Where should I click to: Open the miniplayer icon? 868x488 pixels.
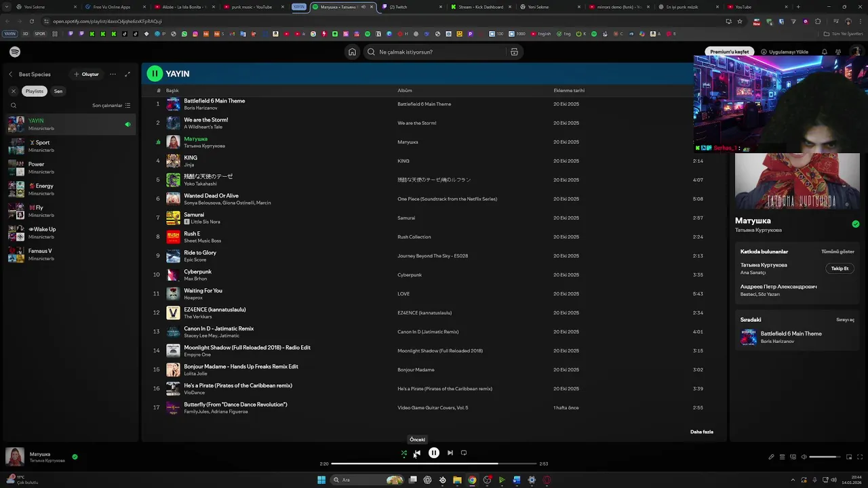click(848, 457)
